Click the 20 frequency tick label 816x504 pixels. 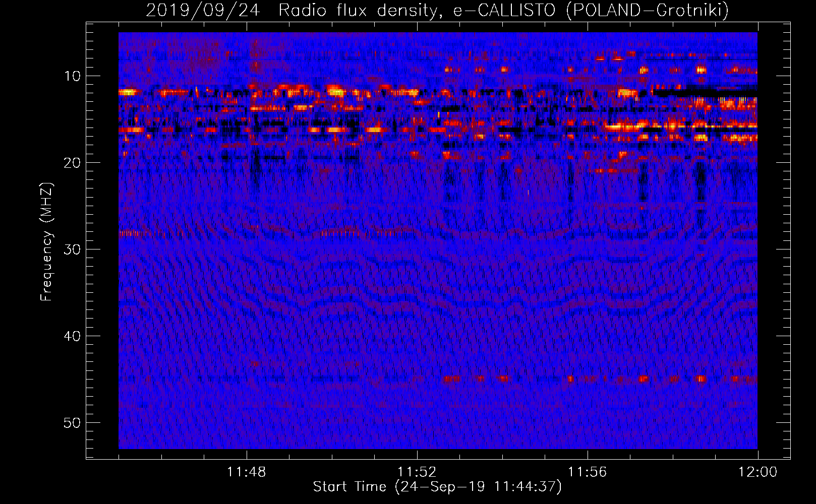click(73, 163)
